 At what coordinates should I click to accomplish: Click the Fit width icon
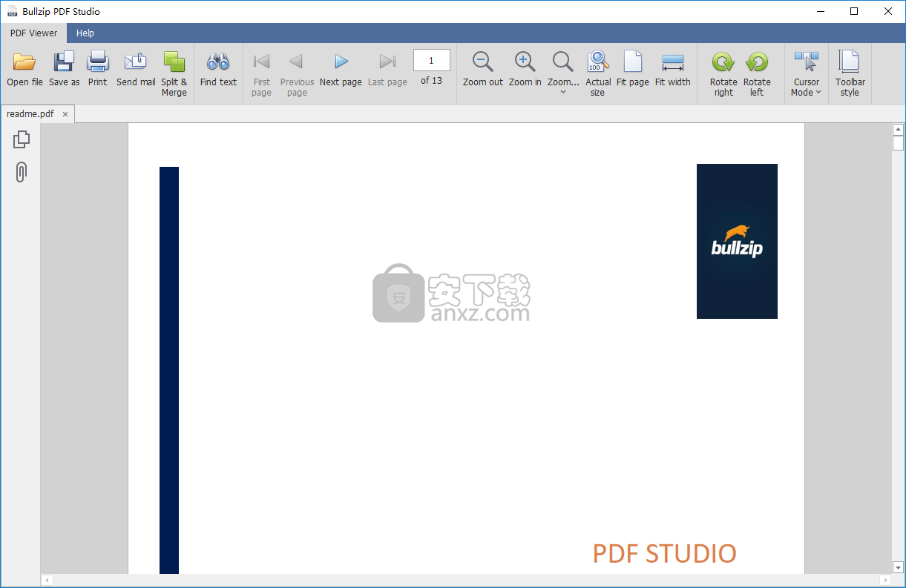click(673, 62)
